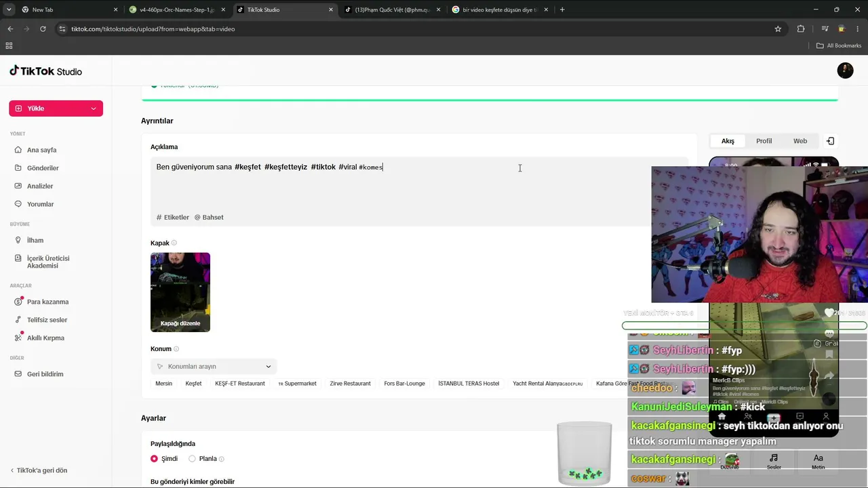Click the Metin Aa text icon
The width and height of the screenshot is (868, 488).
(x=818, y=458)
